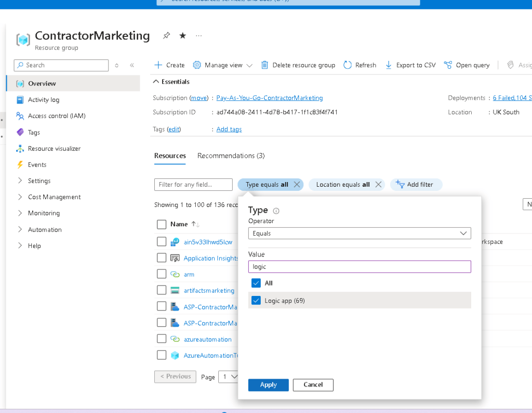532x413 pixels.
Task: Click the subscription move link
Action: (x=199, y=98)
